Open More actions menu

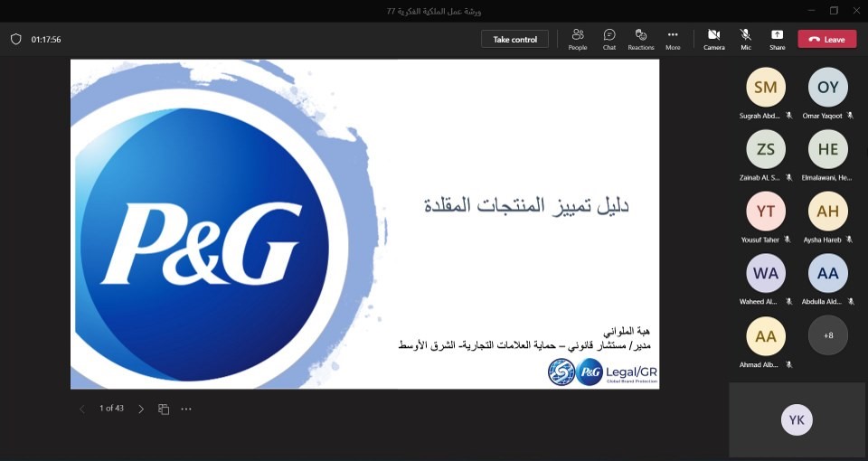pos(673,39)
